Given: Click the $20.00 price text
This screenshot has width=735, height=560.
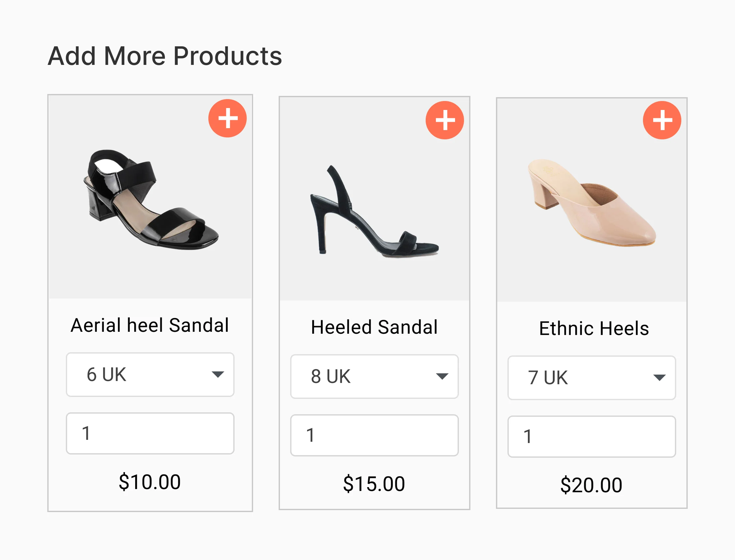Looking at the screenshot, I should [x=592, y=485].
